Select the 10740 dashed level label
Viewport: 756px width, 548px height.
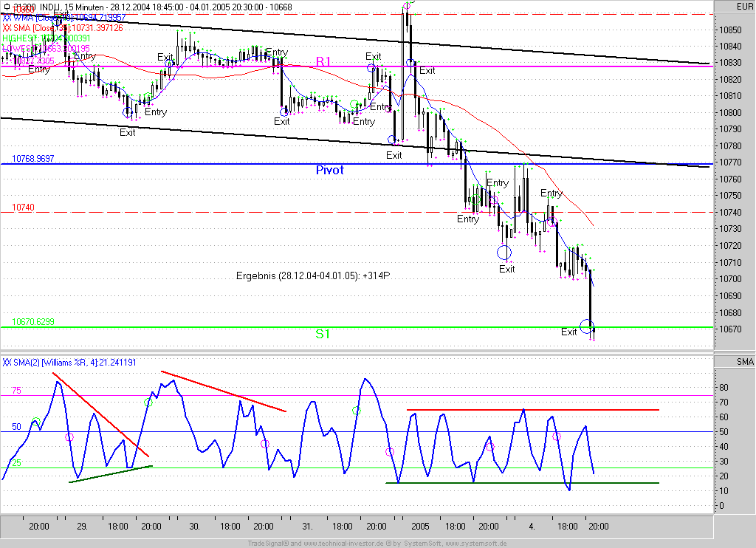[23, 209]
